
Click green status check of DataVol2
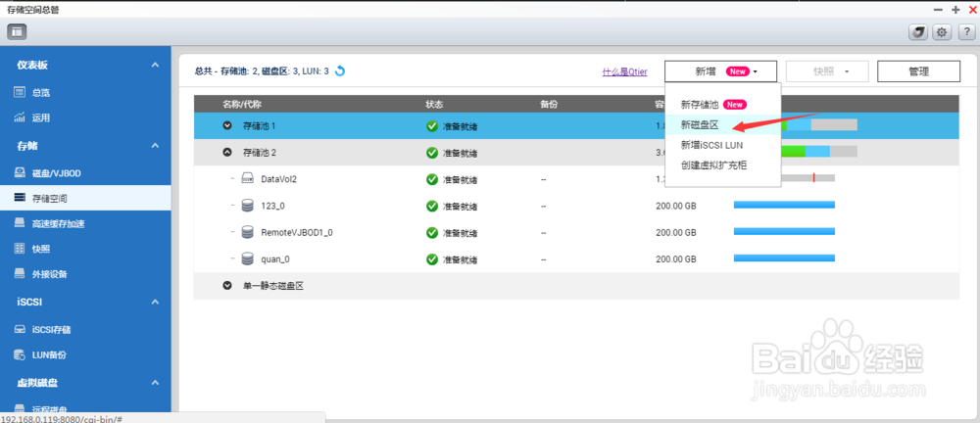tap(431, 179)
